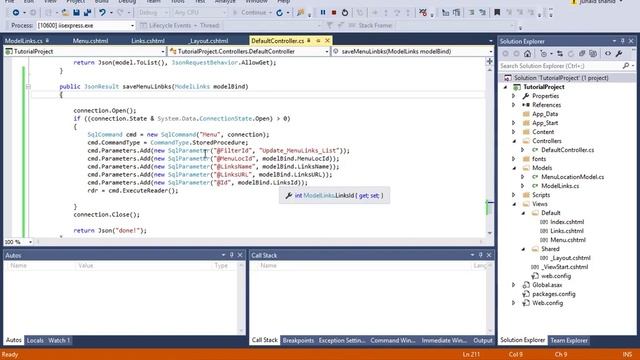Switch to the Breakpoints tab
Image resolution: width=640 pixels, height=360 pixels.
(298, 340)
